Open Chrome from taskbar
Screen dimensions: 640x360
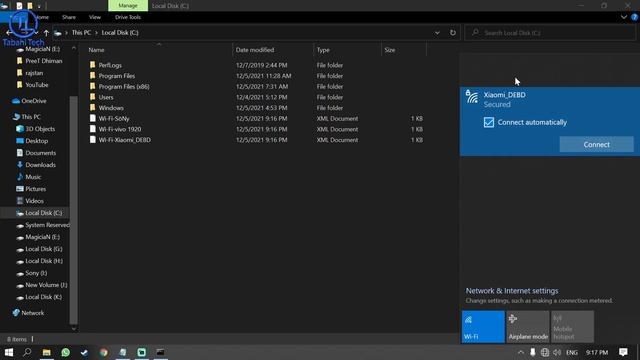(104, 352)
